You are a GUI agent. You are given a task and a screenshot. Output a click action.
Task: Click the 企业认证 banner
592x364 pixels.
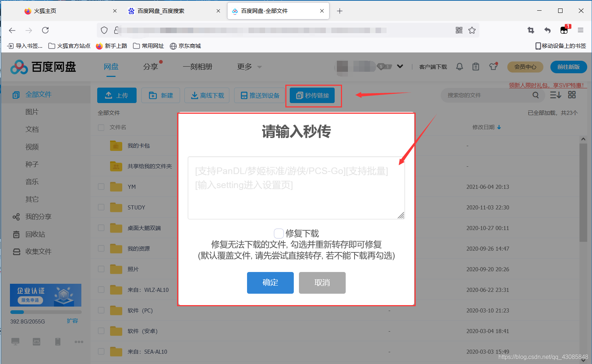click(x=46, y=295)
